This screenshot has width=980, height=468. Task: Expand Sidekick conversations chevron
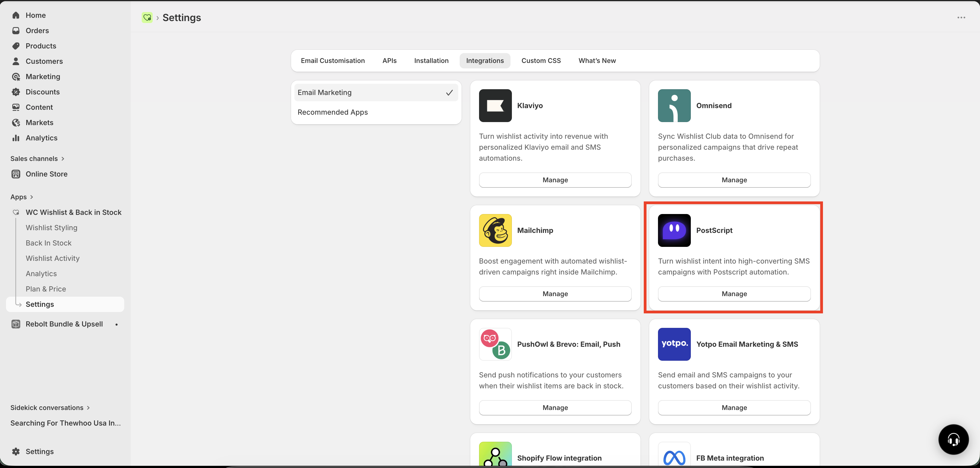pos(88,408)
